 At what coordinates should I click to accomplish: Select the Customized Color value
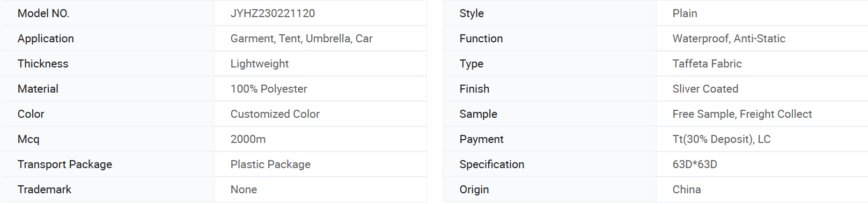coord(275,114)
